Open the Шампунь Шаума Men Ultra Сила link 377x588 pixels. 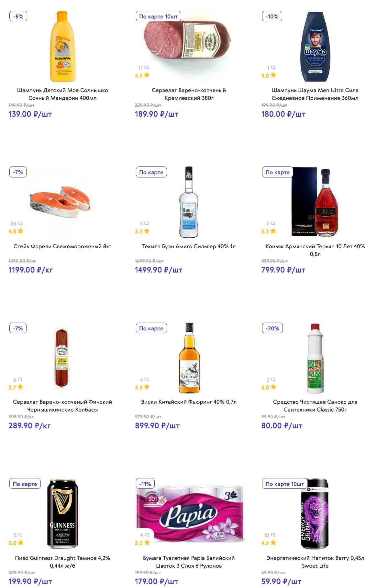click(315, 94)
